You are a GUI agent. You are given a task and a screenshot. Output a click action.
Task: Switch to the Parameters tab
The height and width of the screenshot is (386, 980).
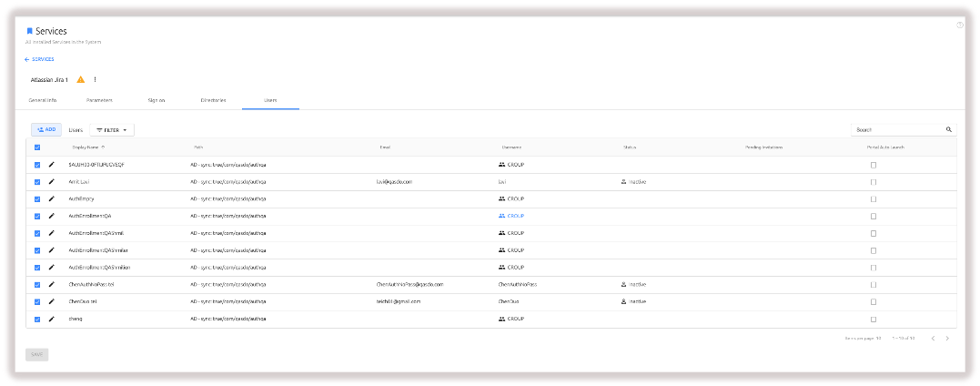[x=99, y=100]
